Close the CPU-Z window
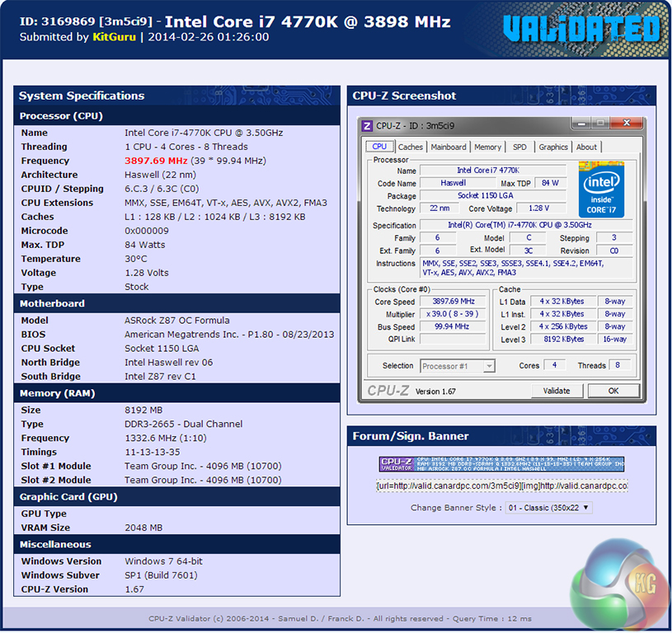This screenshot has height=633, width=672. pyautogui.click(x=626, y=124)
